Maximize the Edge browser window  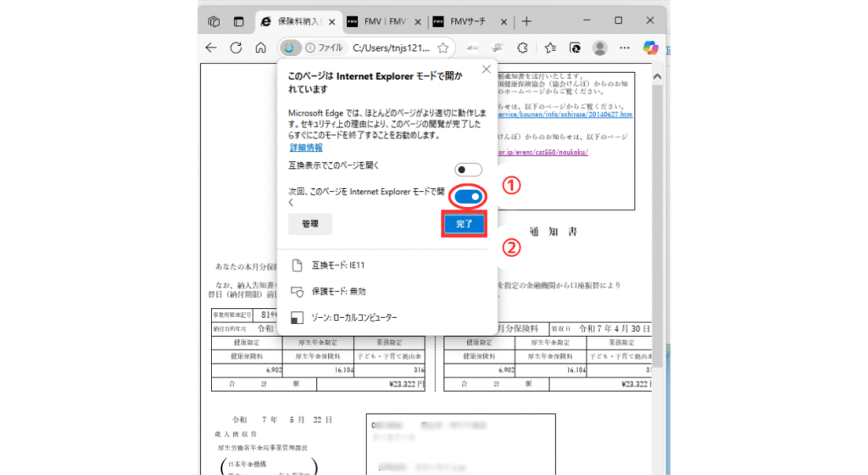coord(618,20)
